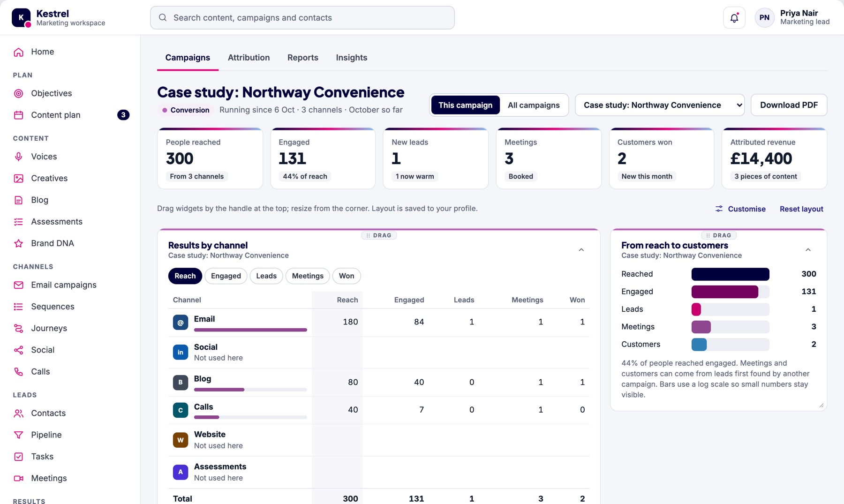This screenshot has height=504, width=844.
Task: Select the Meetings metric pill
Action: click(308, 276)
